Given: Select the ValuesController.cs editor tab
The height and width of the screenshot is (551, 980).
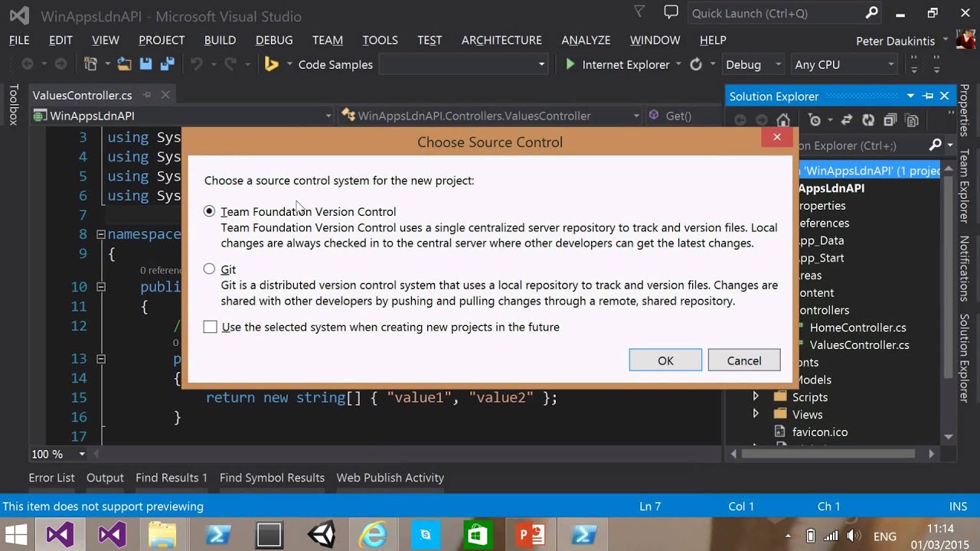Looking at the screenshot, I should [82, 95].
